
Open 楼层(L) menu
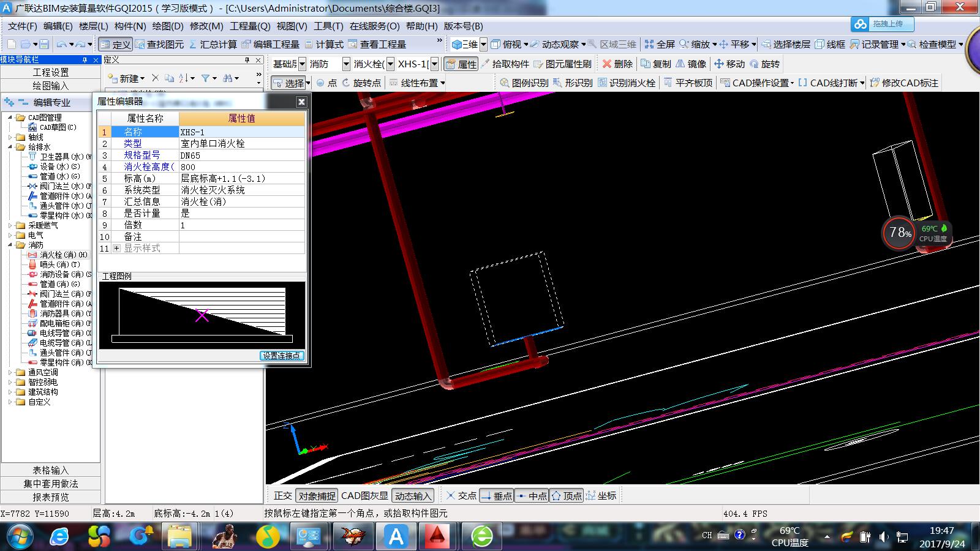(x=94, y=26)
